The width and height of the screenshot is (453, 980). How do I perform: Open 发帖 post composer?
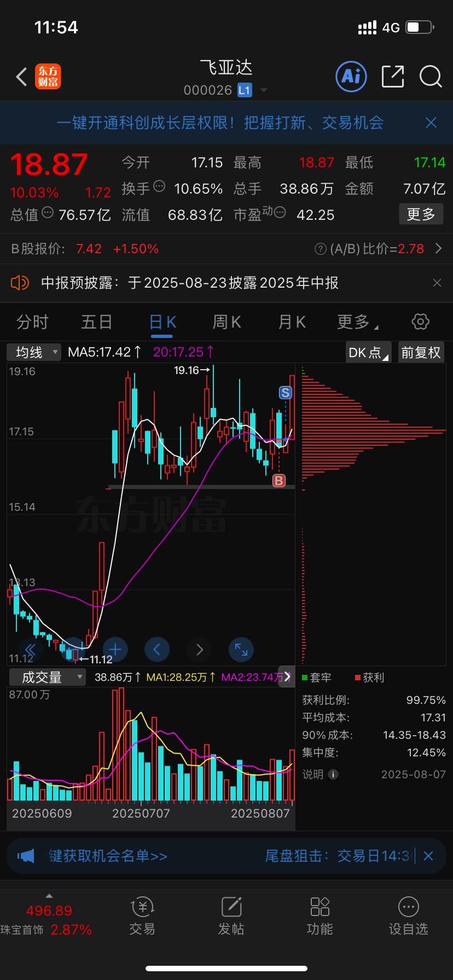231,917
